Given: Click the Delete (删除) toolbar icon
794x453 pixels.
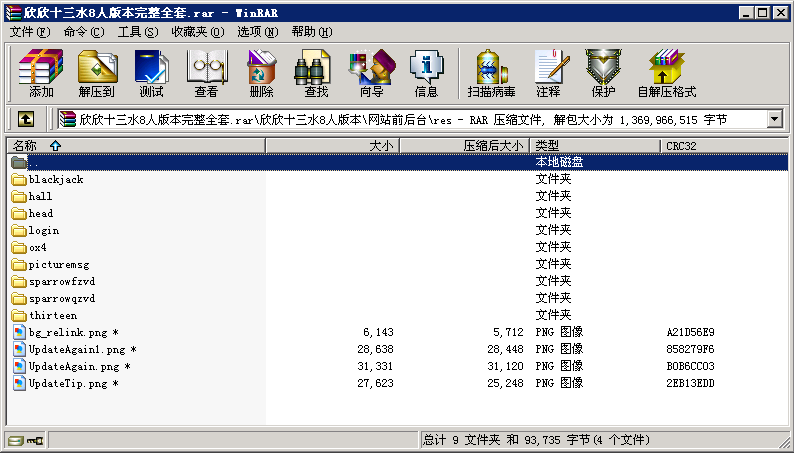Looking at the screenshot, I should pos(261,73).
